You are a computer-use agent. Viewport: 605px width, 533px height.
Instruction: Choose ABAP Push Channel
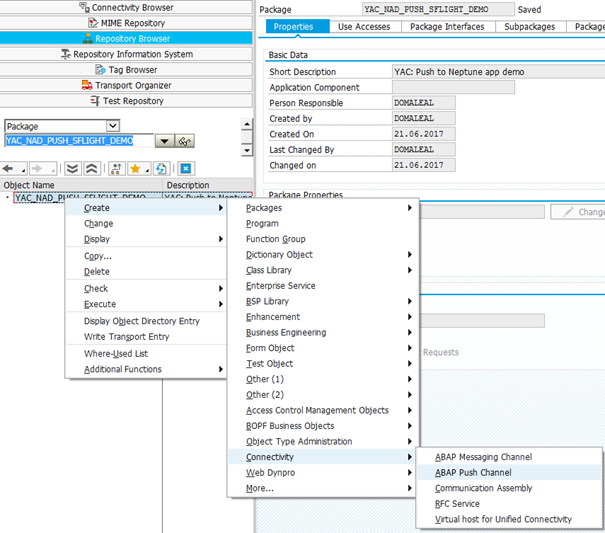(509, 472)
